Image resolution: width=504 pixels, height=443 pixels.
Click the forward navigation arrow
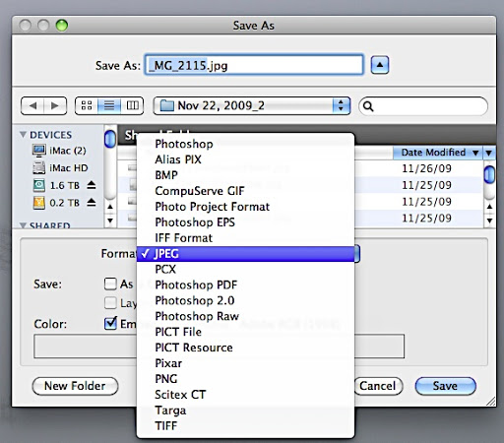(55, 105)
